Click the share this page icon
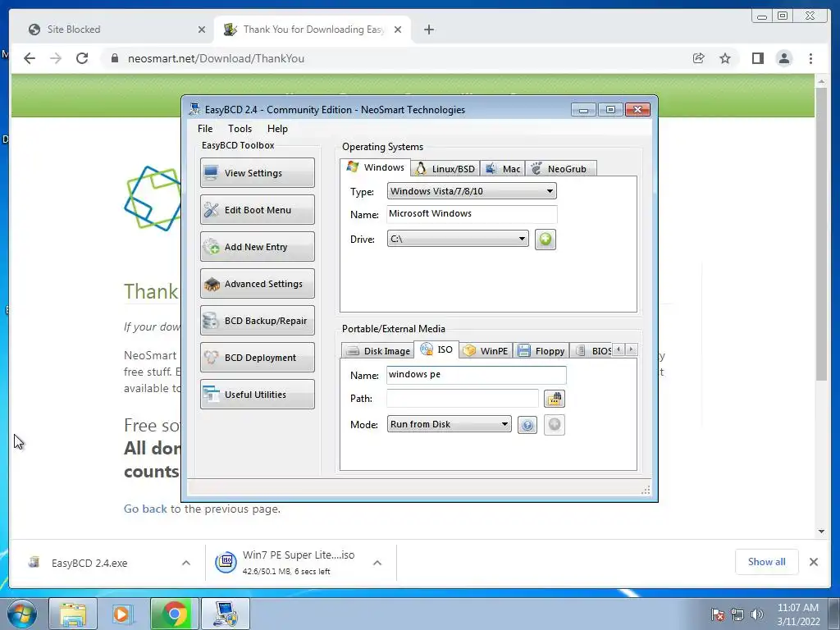 tap(699, 58)
